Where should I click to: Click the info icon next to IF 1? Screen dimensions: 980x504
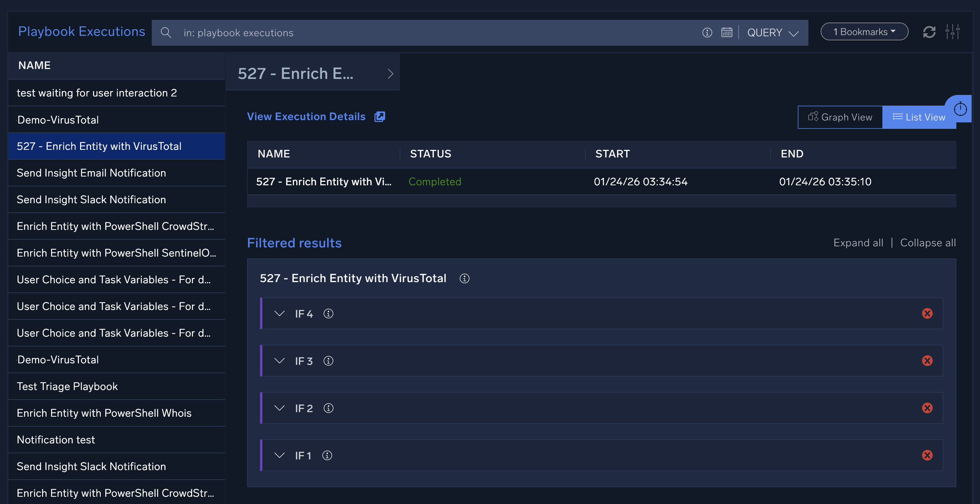(x=327, y=456)
